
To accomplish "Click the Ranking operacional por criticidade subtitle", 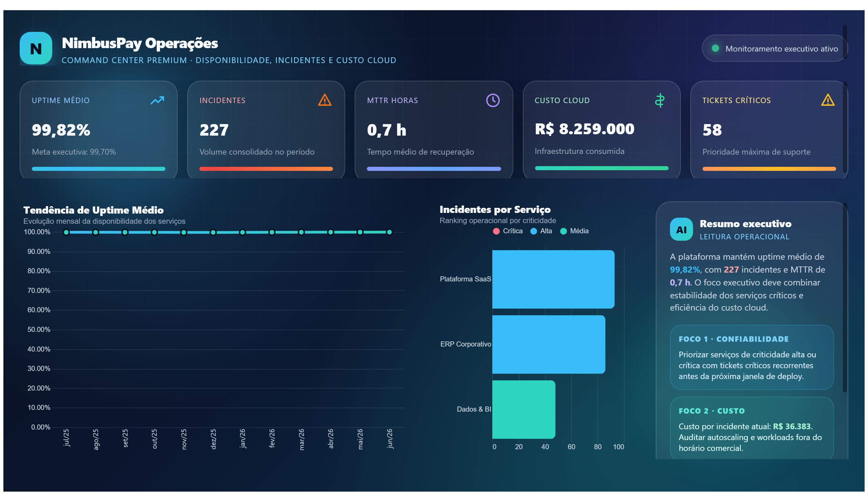I will 498,221.
